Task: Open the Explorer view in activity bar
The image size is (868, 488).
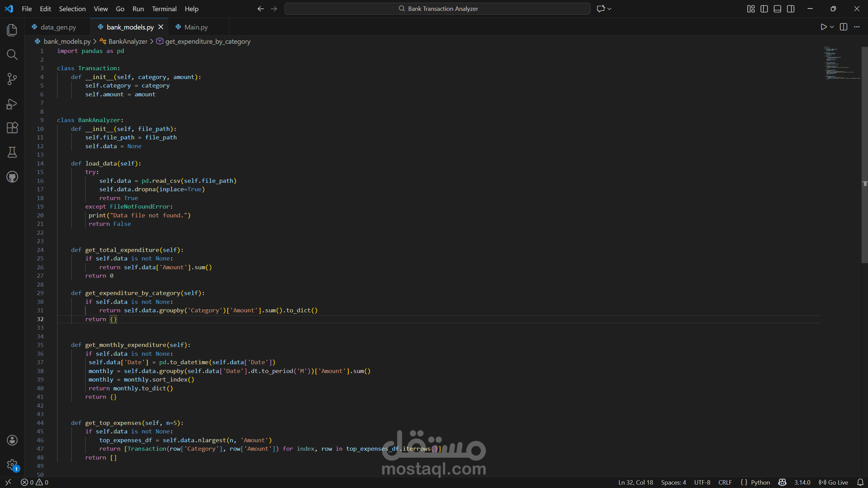Action: pyautogui.click(x=12, y=30)
